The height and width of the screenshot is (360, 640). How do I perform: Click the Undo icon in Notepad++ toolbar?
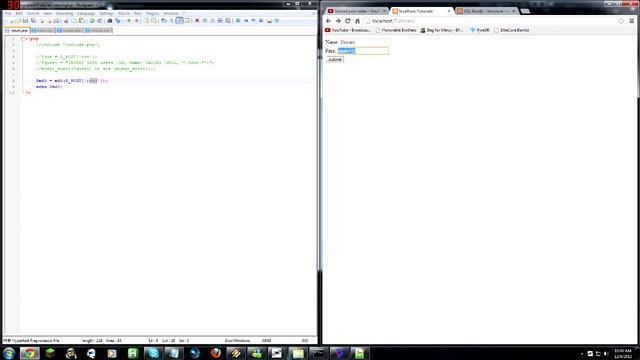92,20
